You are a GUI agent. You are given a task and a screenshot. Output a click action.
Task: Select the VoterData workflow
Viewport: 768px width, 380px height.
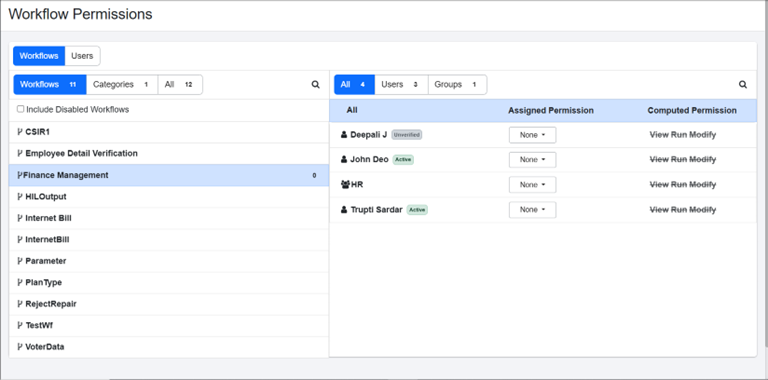[x=169, y=347]
